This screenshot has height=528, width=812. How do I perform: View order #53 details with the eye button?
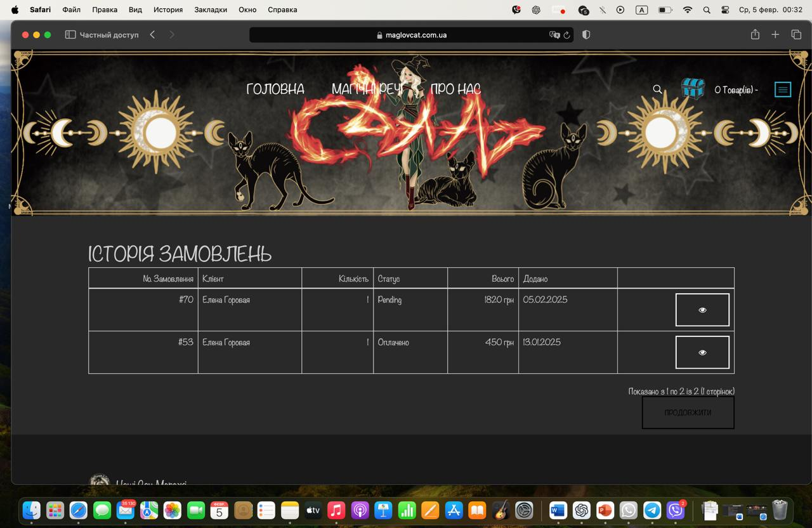coord(702,352)
